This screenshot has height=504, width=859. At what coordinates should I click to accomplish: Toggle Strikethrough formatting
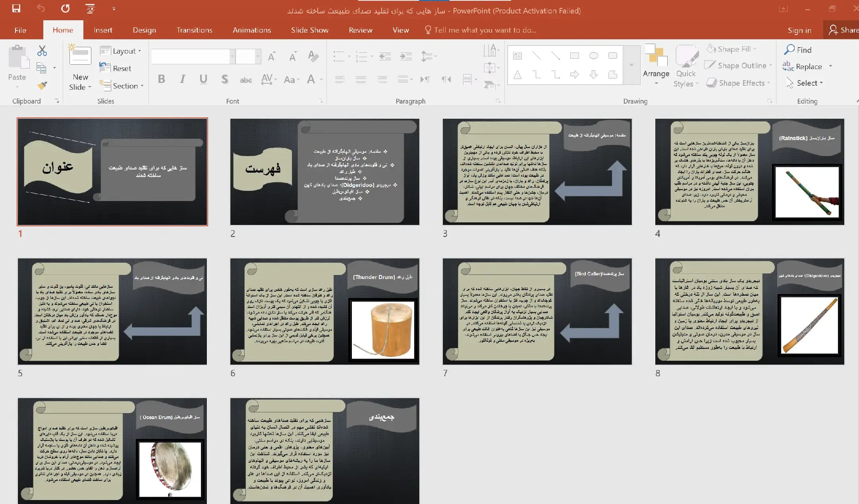point(246,80)
